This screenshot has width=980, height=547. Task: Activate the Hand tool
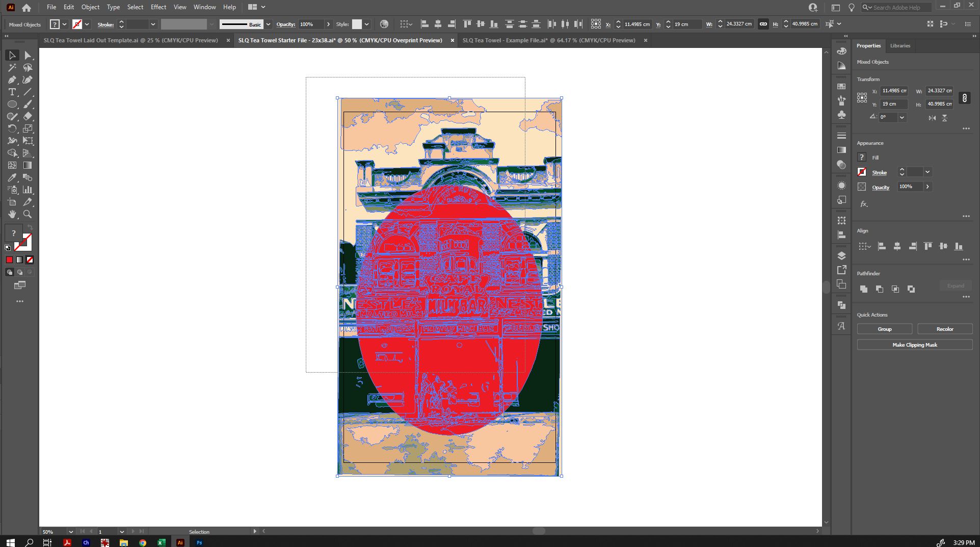coord(12,214)
